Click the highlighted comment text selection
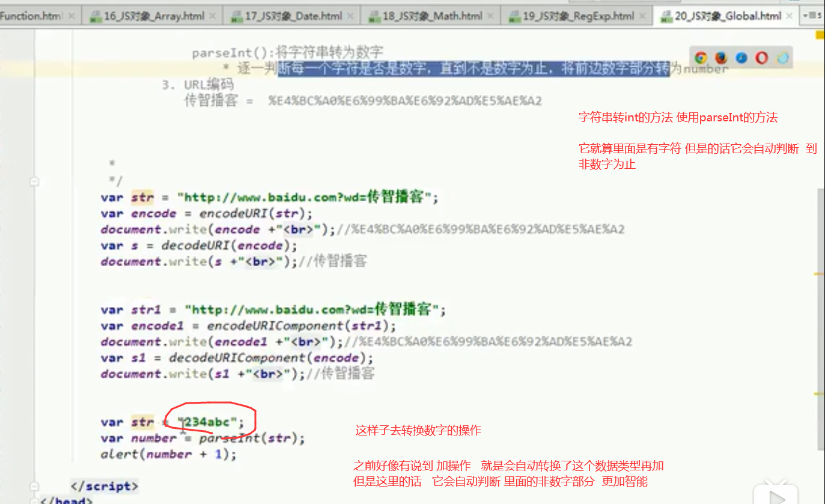Screen dimensions: 825x504 tap(473, 69)
